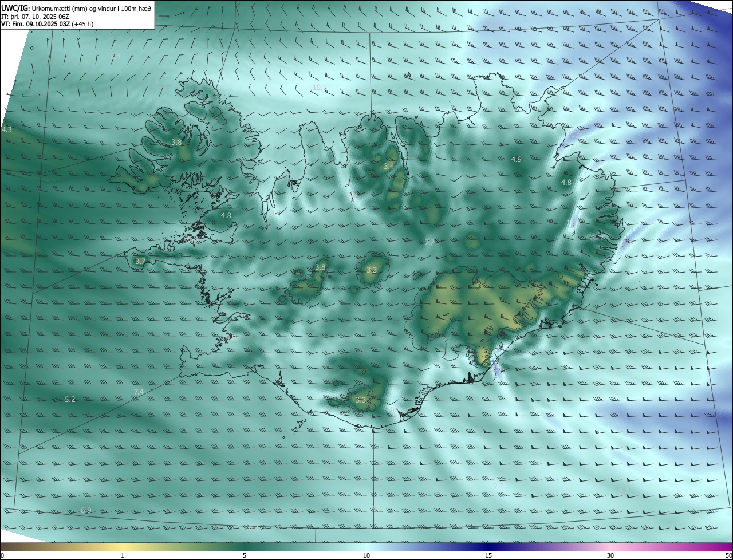
Task: Click the 4.3 value at the west edge
Action: point(6,130)
